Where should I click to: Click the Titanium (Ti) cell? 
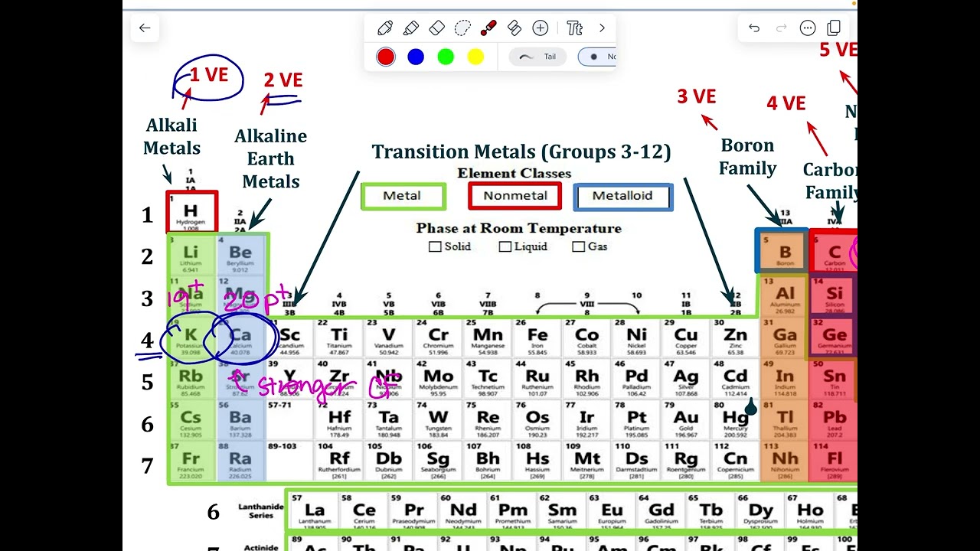point(339,338)
